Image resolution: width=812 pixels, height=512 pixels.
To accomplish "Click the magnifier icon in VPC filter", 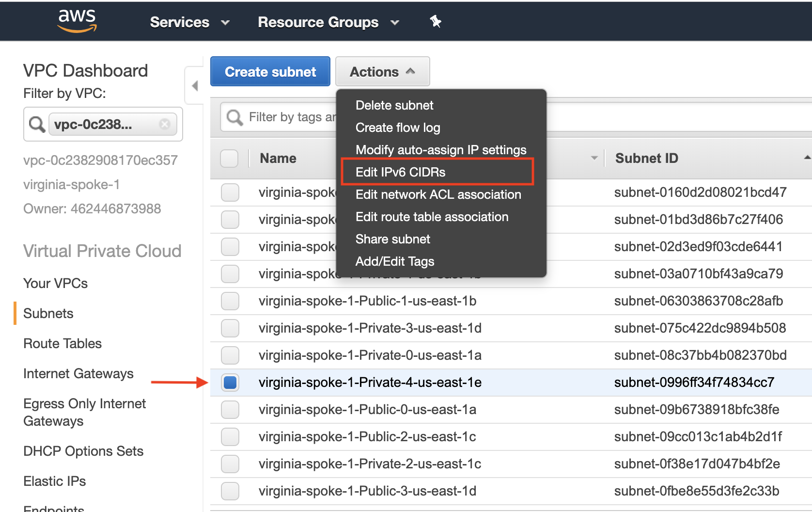I will click(x=37, y=124).
